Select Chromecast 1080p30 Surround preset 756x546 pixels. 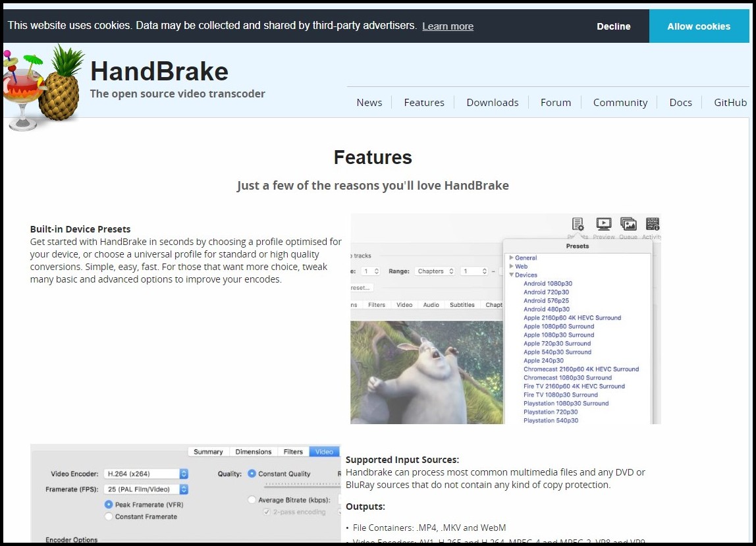[568, 377]
